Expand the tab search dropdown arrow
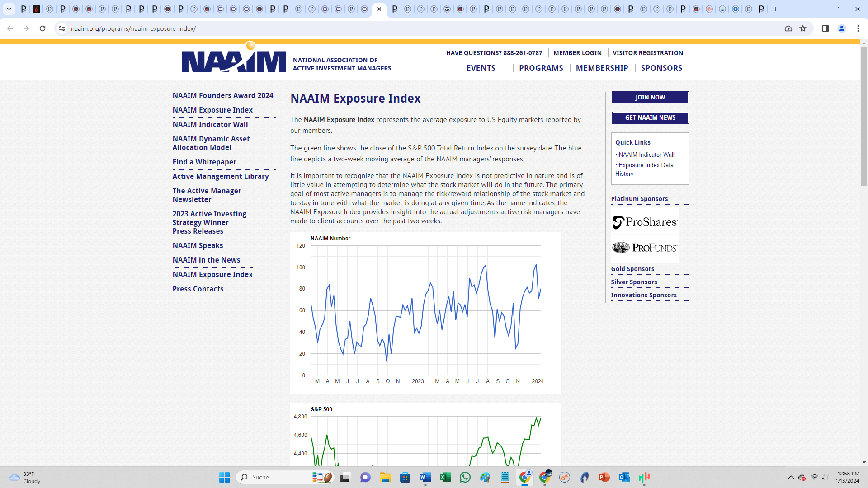Viewport: 868px width, 488px height. tap(9, 9)
